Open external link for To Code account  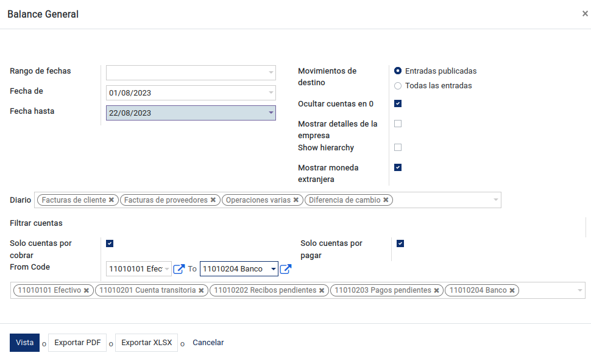[x=286, y=269]
